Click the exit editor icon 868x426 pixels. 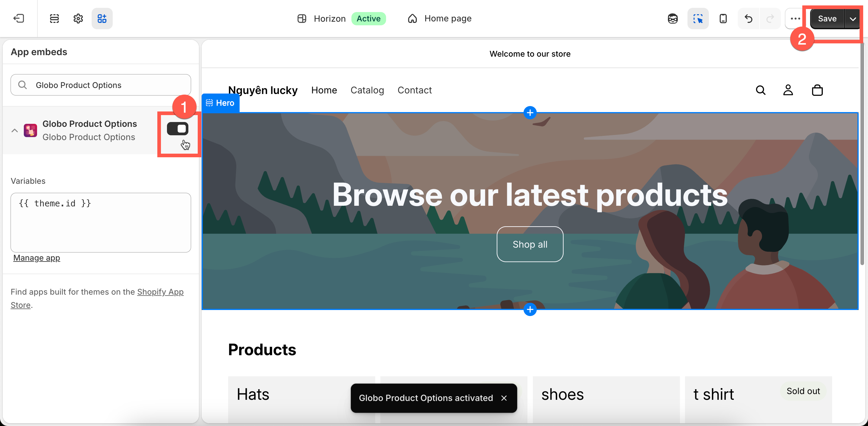pyautogui.click(x=18, y=18)
